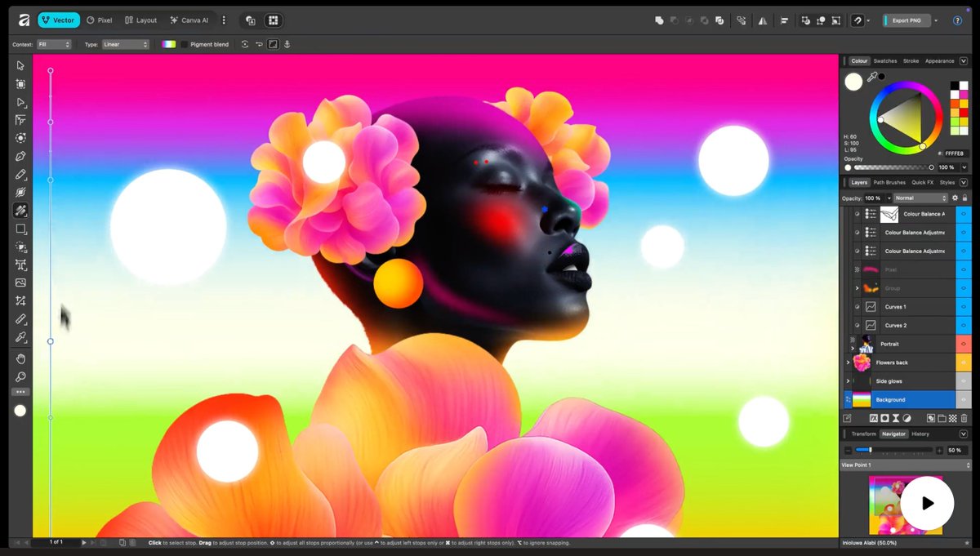This screenshot has width=980, height=556.
Task: Select the Colour Picker tool in left toolbar
Action: [20, 336]
